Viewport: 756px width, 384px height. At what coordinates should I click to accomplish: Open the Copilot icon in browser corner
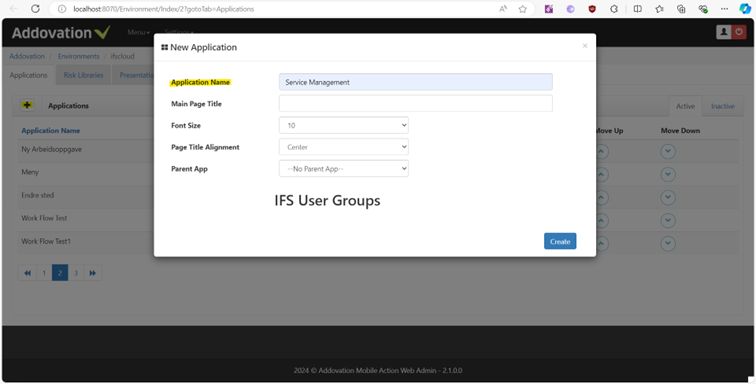[x=745, y=9]
